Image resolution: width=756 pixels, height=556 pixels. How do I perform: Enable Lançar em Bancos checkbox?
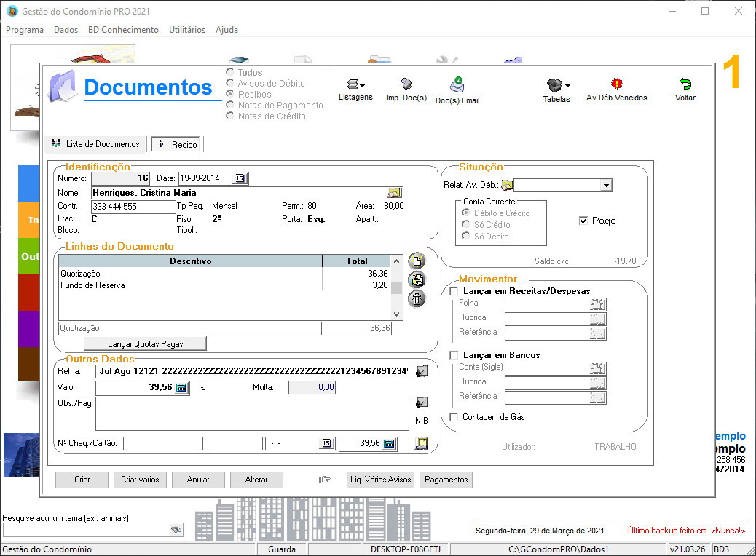click(454, 355)
